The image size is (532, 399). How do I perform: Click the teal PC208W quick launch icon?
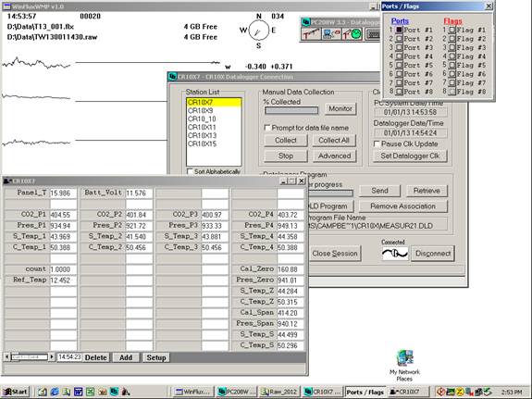[x=114, y=392]
